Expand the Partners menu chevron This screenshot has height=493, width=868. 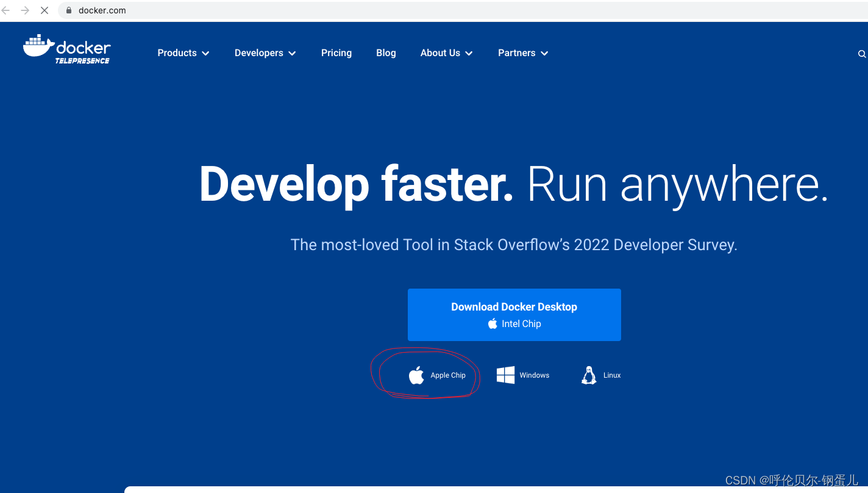click(544, 54)
